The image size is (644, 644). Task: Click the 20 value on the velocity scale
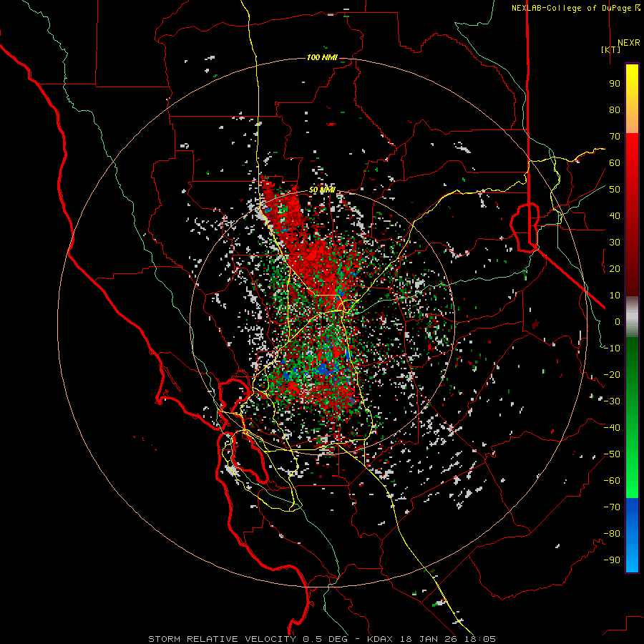click(615, 268)
